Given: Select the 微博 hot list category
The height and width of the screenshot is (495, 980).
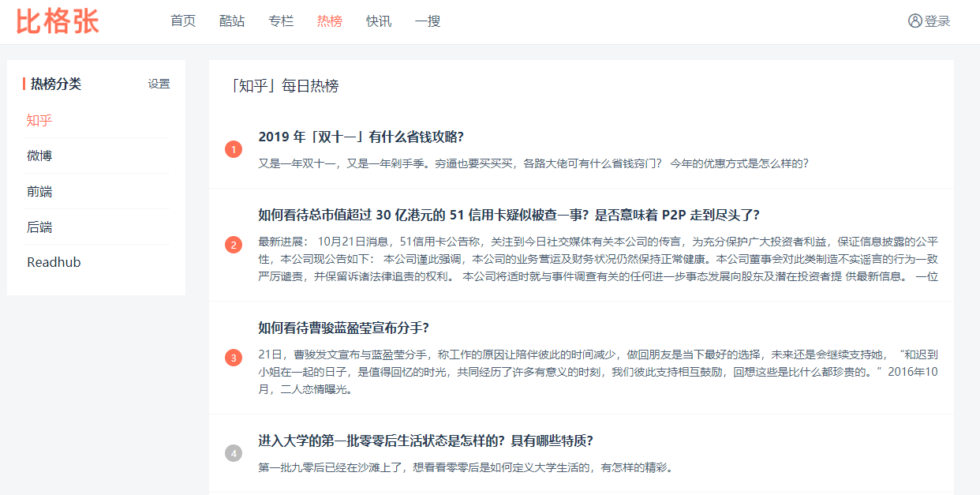Looking at the screenshot, I should coord(39,156).
